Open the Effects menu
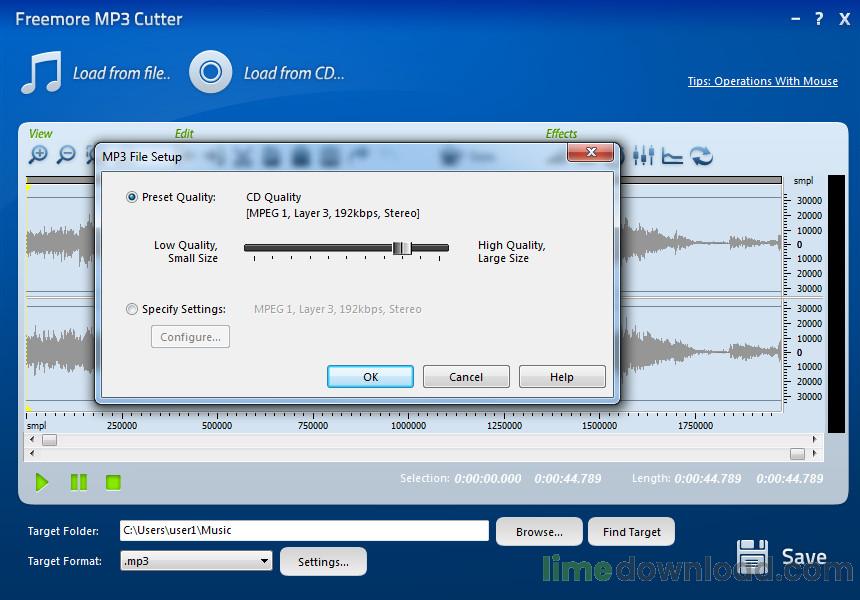The image size is (860, 600). point(561,133)
